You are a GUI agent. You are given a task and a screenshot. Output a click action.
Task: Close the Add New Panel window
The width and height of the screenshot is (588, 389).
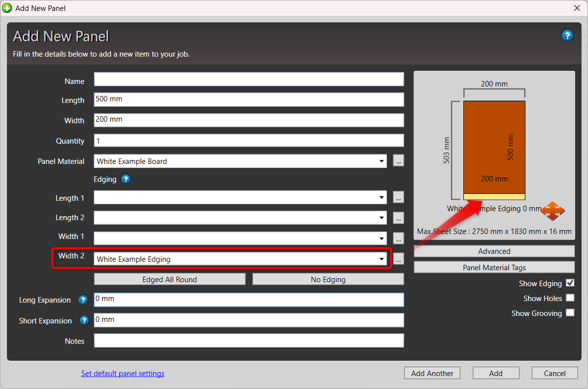[577, 8]
